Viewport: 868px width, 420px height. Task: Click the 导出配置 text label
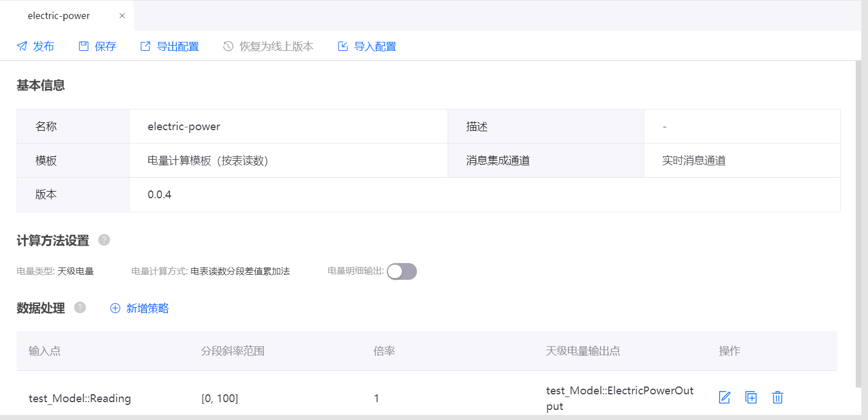coord(178,46)
